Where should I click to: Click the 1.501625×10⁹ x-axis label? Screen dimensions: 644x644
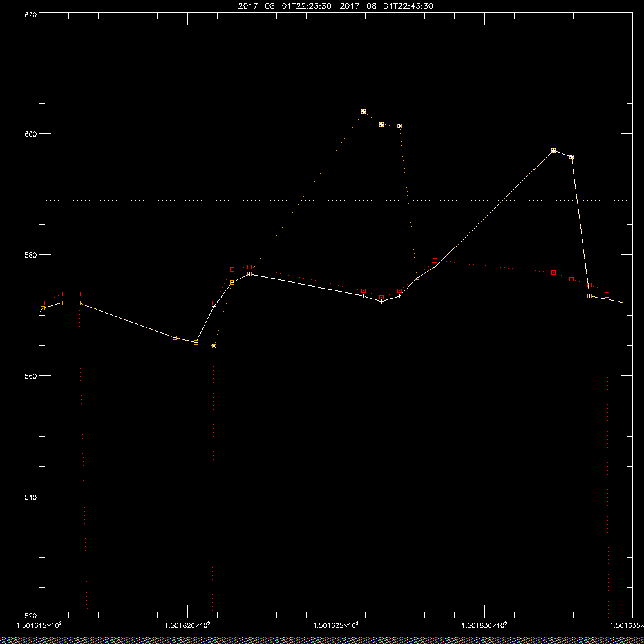click(x=336, y=625)
